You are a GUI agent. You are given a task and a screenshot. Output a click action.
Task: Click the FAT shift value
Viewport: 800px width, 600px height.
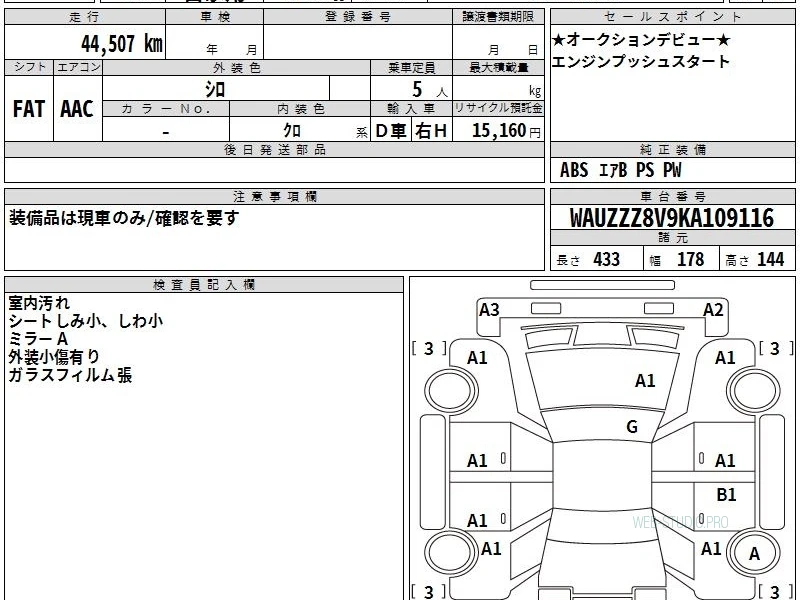(x=29, y=109)
